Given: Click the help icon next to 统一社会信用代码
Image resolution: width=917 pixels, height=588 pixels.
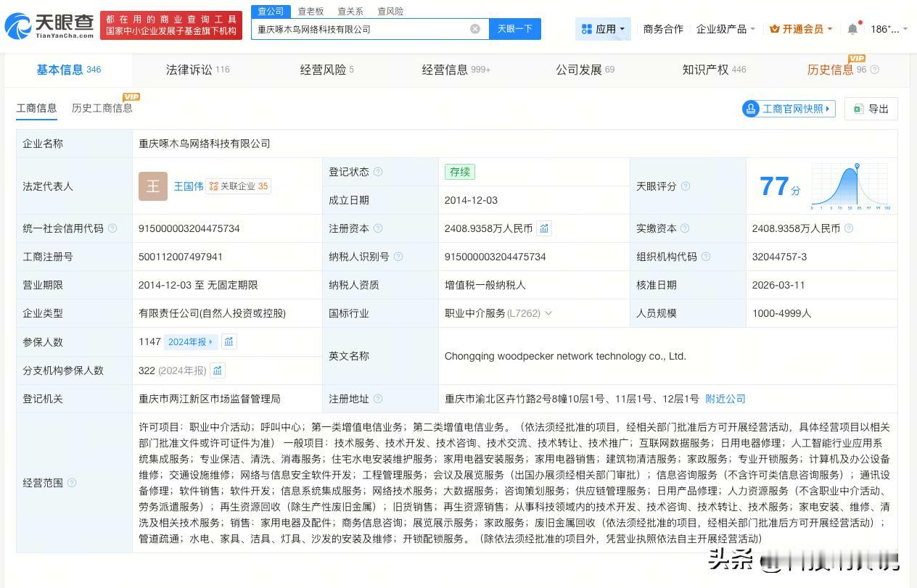Looking at the screenshot, I should pos(112,228).
